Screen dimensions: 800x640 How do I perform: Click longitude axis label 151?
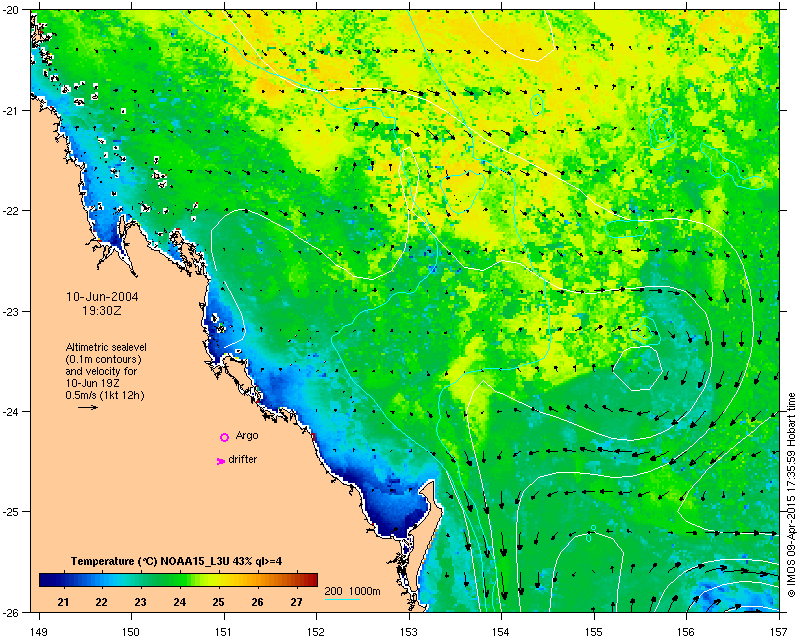tap(224, 632)
